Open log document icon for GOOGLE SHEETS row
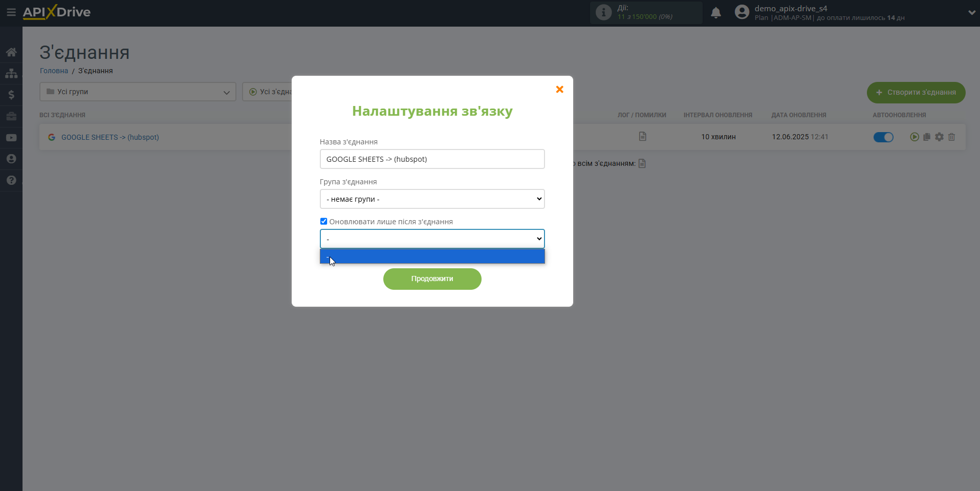980x491 pixels. tap(643, 136)
